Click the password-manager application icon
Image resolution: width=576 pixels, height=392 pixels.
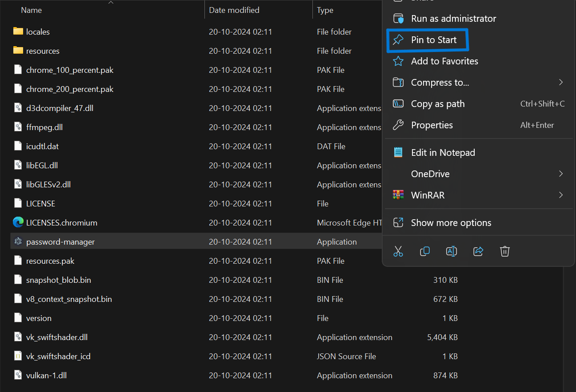(x=18, y=242)
